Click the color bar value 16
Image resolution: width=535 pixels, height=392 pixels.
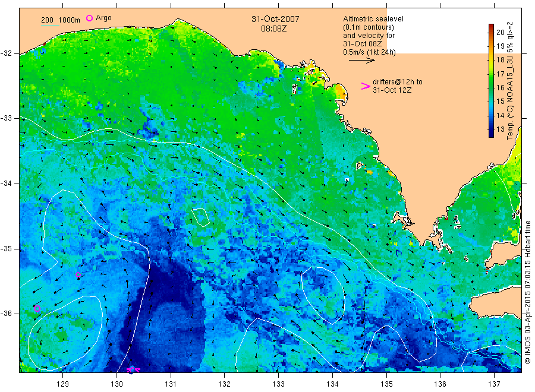click(x=500, y=87)
